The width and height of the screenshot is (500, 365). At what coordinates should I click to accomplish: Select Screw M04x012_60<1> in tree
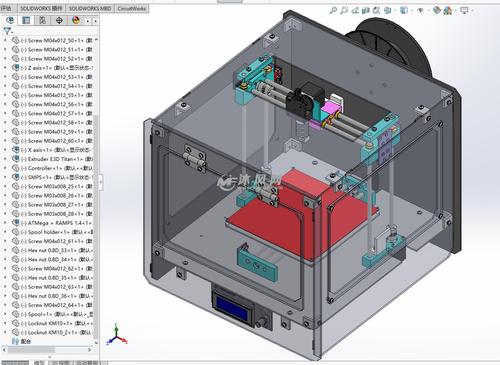click(52, 141)
